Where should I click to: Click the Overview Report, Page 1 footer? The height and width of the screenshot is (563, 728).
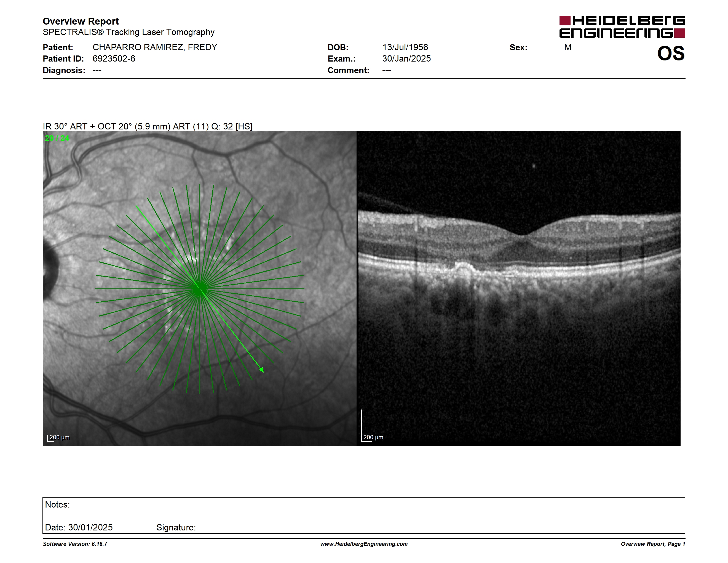[653, 544]
